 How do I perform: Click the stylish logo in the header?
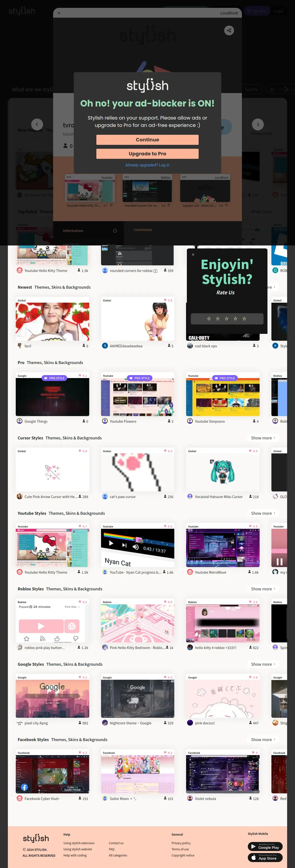pyautogui.click(x=22, y=11)
